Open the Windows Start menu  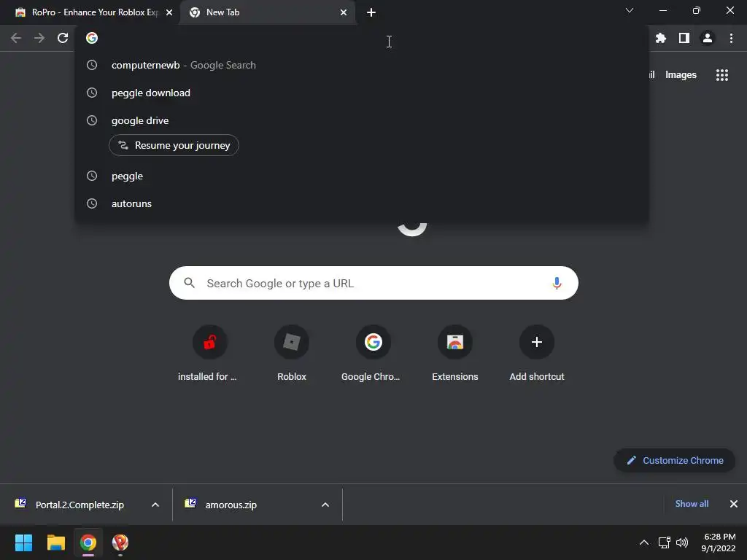point(23,542)
